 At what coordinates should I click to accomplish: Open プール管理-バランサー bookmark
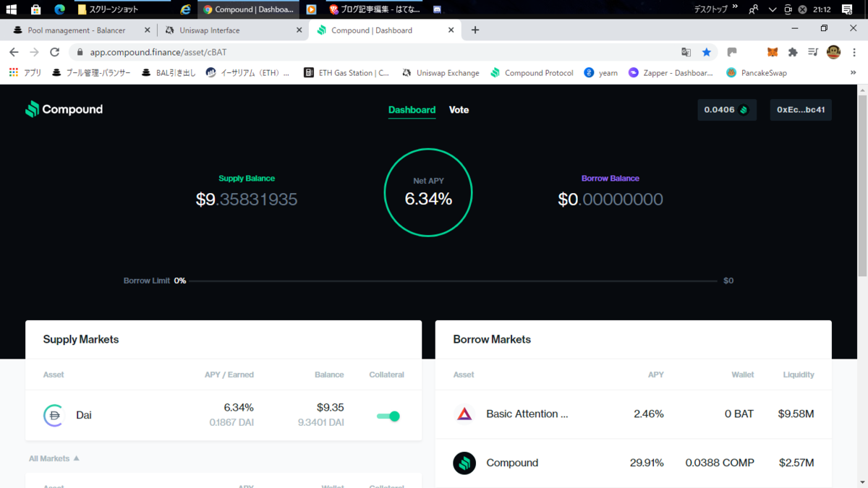(x=91, y=73)
